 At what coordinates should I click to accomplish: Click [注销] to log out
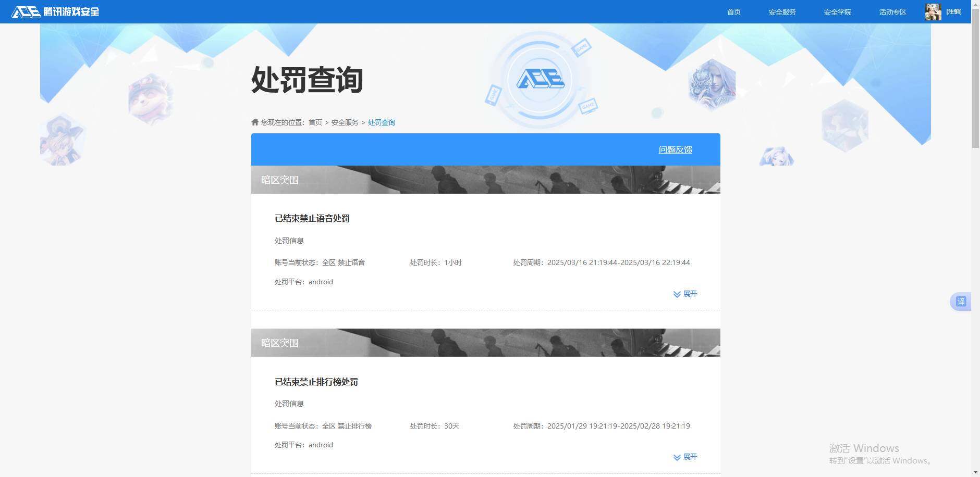coord(953,11)
